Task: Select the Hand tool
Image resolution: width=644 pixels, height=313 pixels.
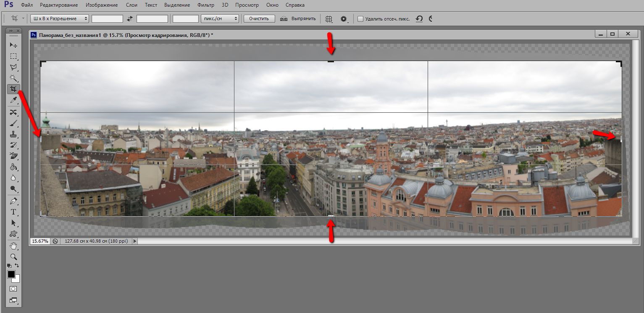Action: pos(13,246)
